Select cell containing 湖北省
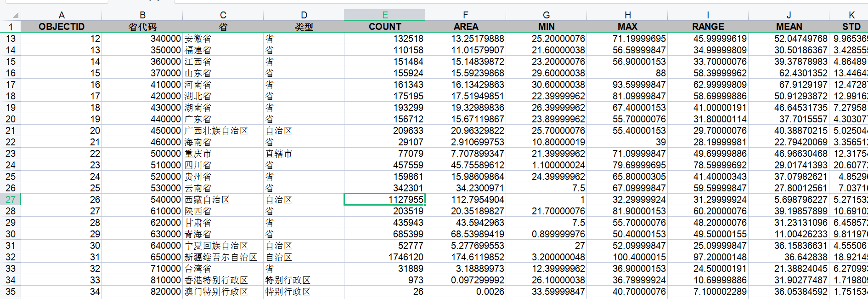The height and width of the screenshot is (299, 868). 223,96
